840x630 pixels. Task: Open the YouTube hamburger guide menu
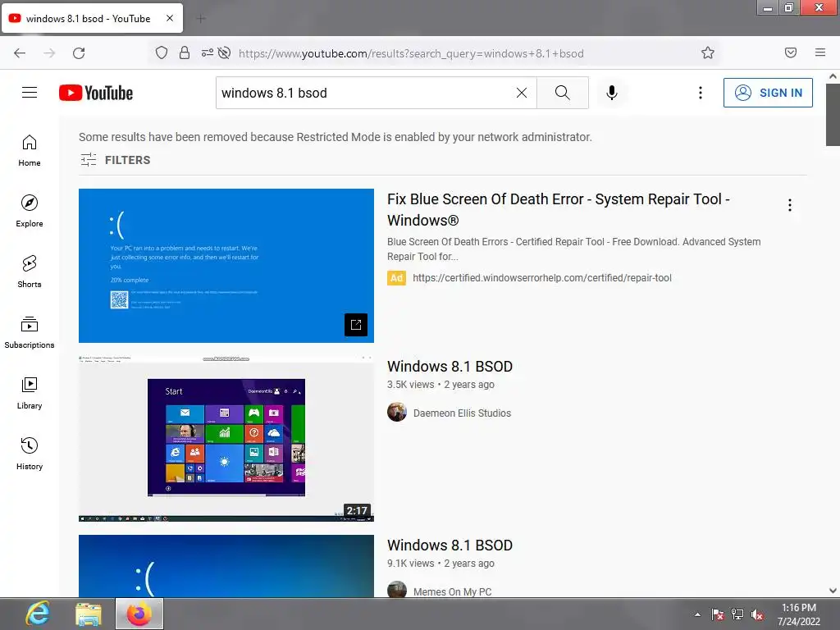pos(30,93)
